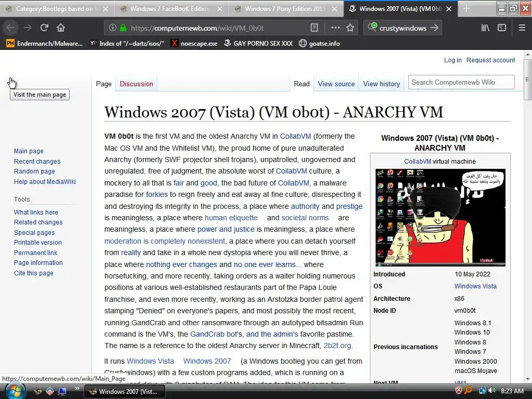The height and width of the screenshot is (399, 532).
Task: Click the Log in link
Action: 453,60
